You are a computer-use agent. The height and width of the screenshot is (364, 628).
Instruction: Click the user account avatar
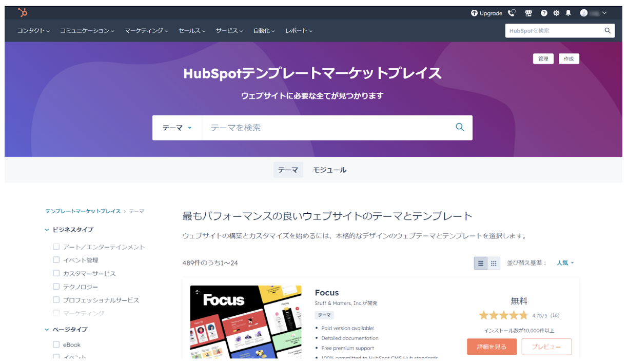tap(584, 13)
